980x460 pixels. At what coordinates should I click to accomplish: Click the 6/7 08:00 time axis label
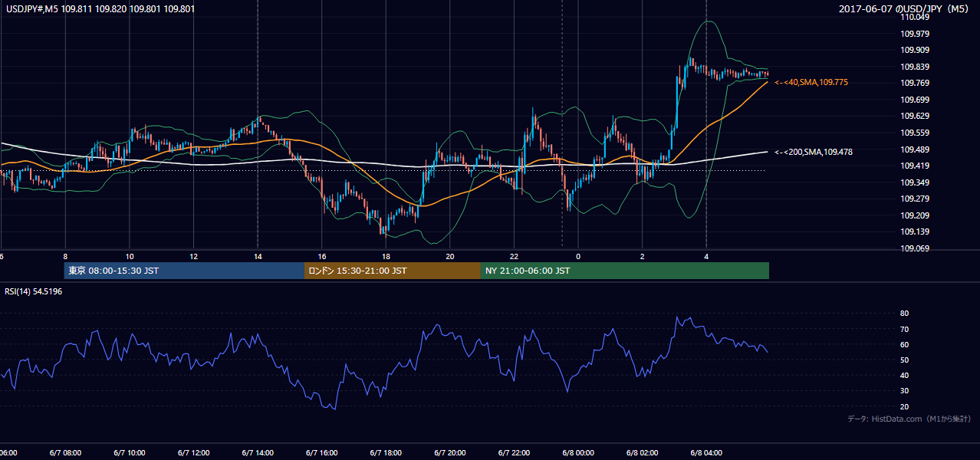64,453
